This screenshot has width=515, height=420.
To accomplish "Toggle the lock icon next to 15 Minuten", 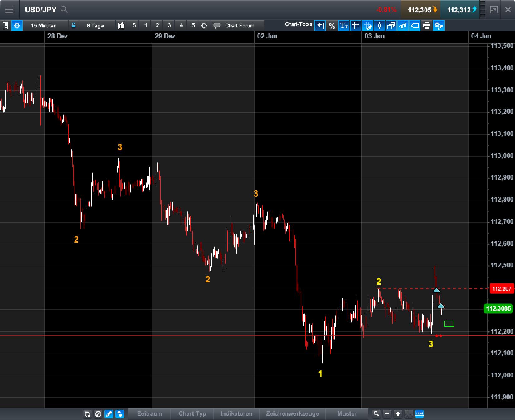I will [x=74, y=26].
